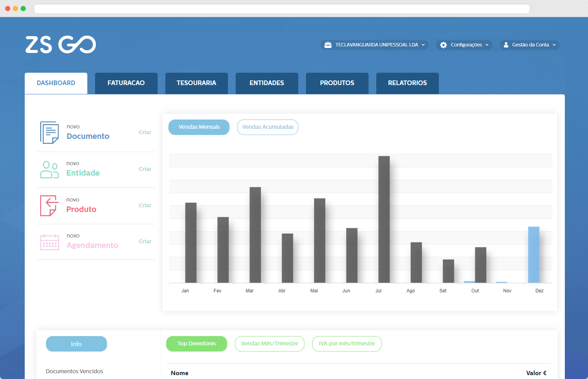Click the user icon beside Gestao da Conta
The height and width of the screenshot is (379, 588).
coord(506,45)
